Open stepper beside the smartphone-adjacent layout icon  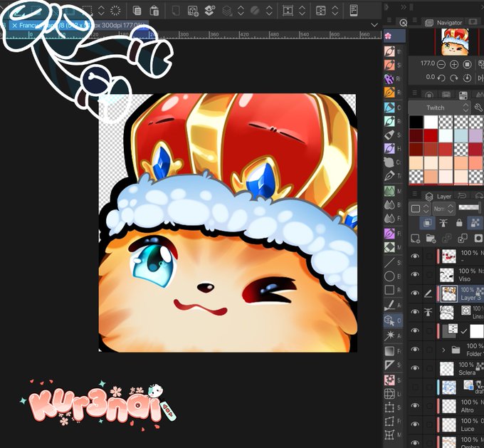pyautogui.click(x=335, y=11)
